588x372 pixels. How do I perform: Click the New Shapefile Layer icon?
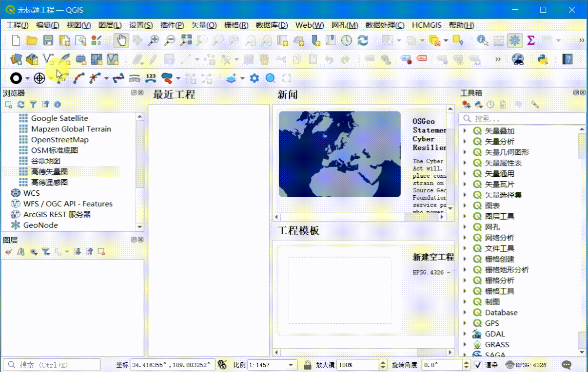click(48, 59)
